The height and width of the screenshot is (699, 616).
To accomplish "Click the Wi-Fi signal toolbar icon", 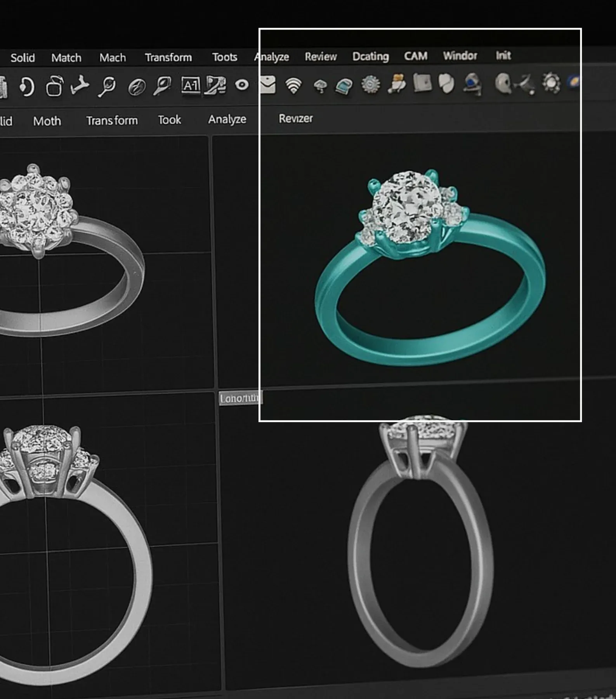I will 293,85.
